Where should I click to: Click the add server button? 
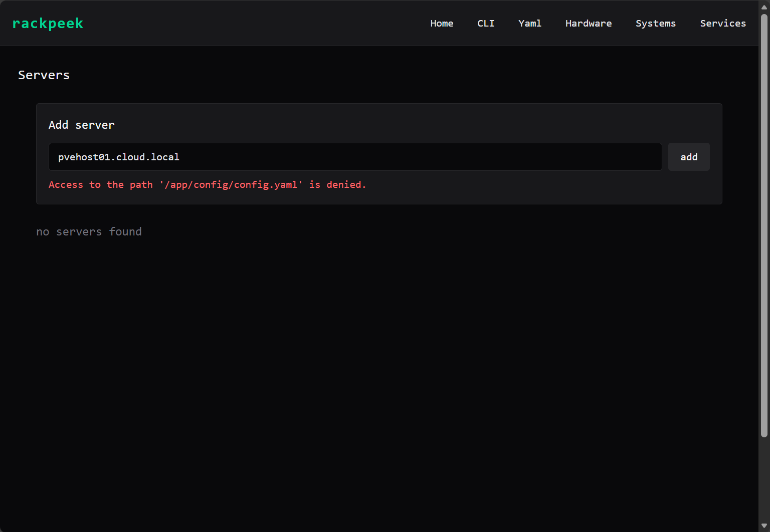click(689, 157)
